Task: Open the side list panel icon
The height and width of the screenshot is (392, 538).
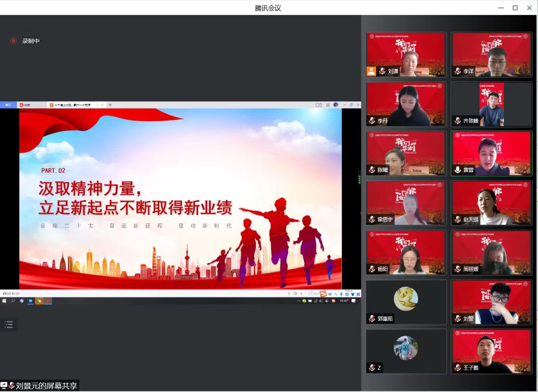Action: pyautogui.click(x=9, y=325)
